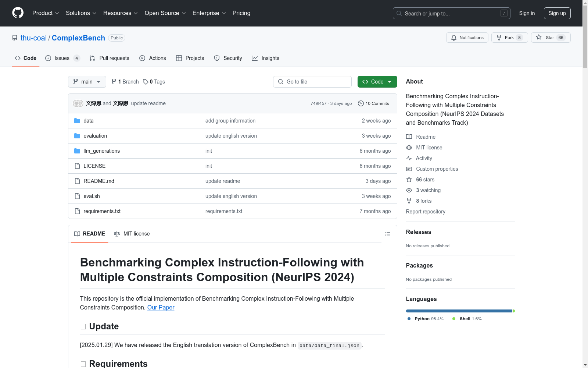
Task: Open the Security tab
Action: pos(228,58)
